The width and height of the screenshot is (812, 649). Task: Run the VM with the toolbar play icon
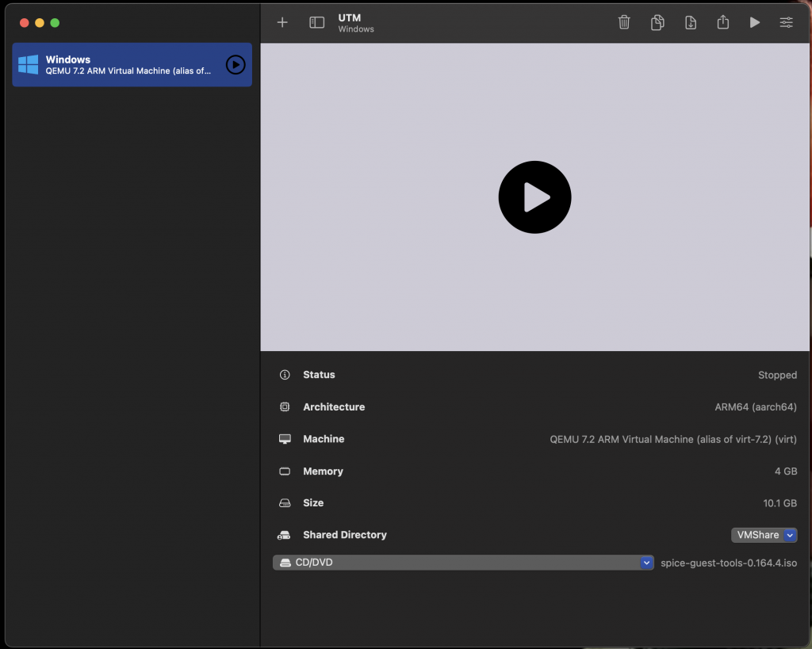point(755,22)
